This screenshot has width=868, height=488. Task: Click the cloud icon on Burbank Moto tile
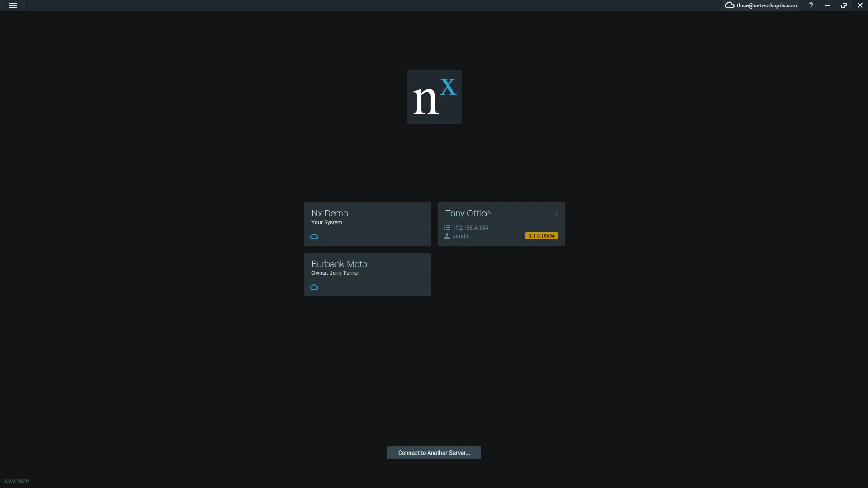click(315, 287)
